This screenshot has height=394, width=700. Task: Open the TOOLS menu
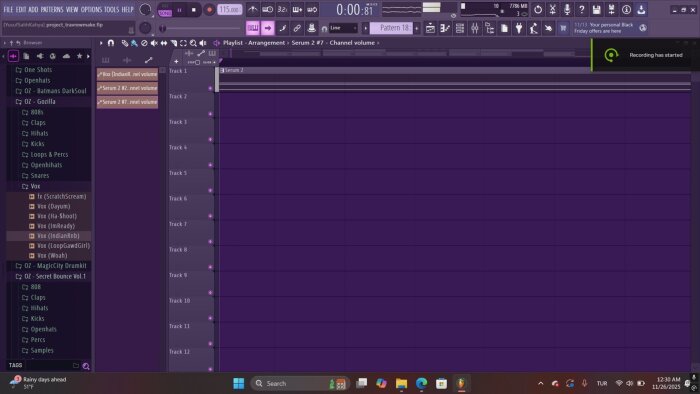(x=112, y=9)
